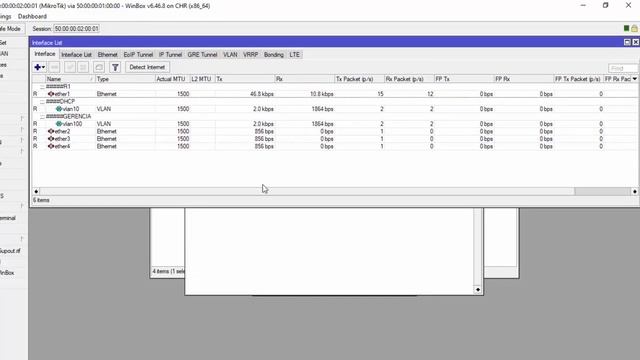
Task: Click the FP Tx Packet (p/s) column header
Action: (x=578, y=79)
